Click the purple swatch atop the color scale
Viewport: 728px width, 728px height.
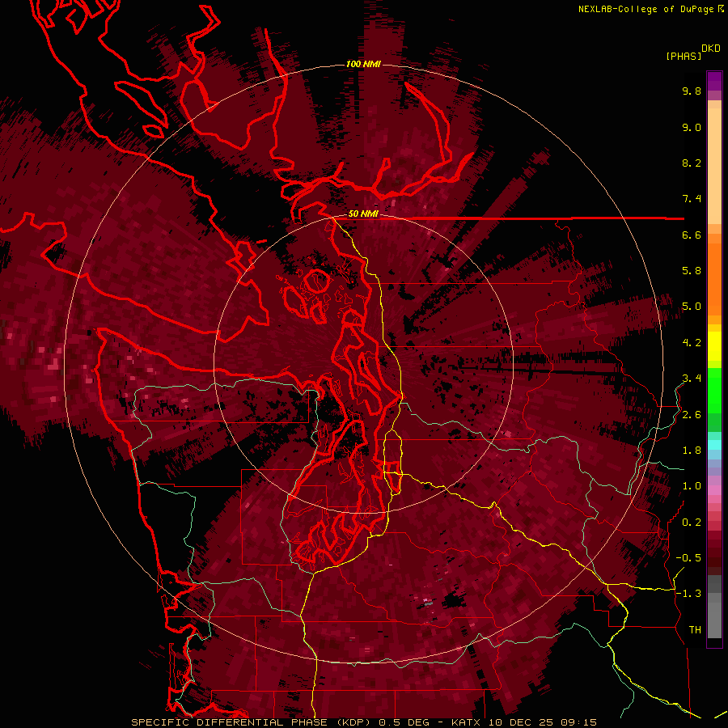click(x=714, y=81)
